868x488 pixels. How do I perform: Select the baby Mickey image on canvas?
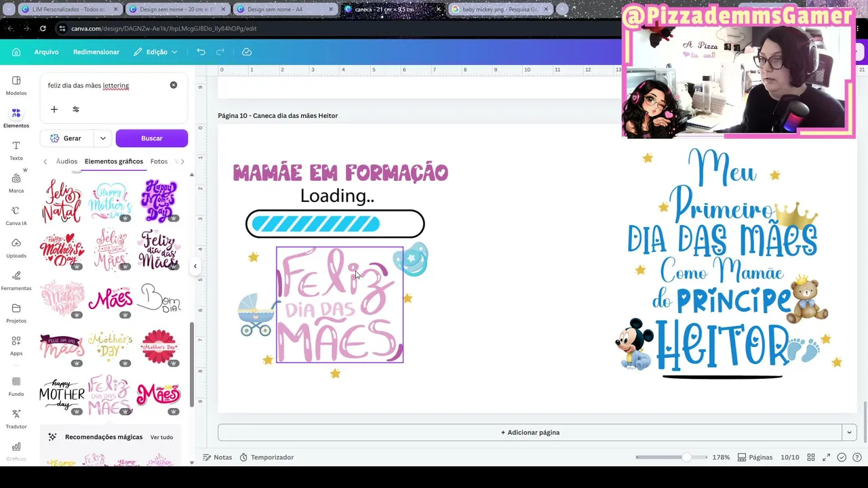633,344
